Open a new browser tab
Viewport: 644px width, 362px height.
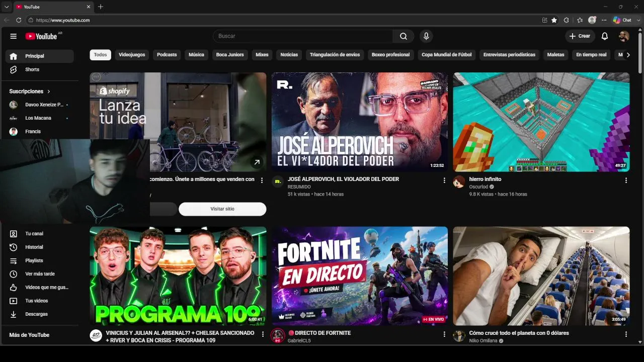pyautogui.click(x=101, y=7)
